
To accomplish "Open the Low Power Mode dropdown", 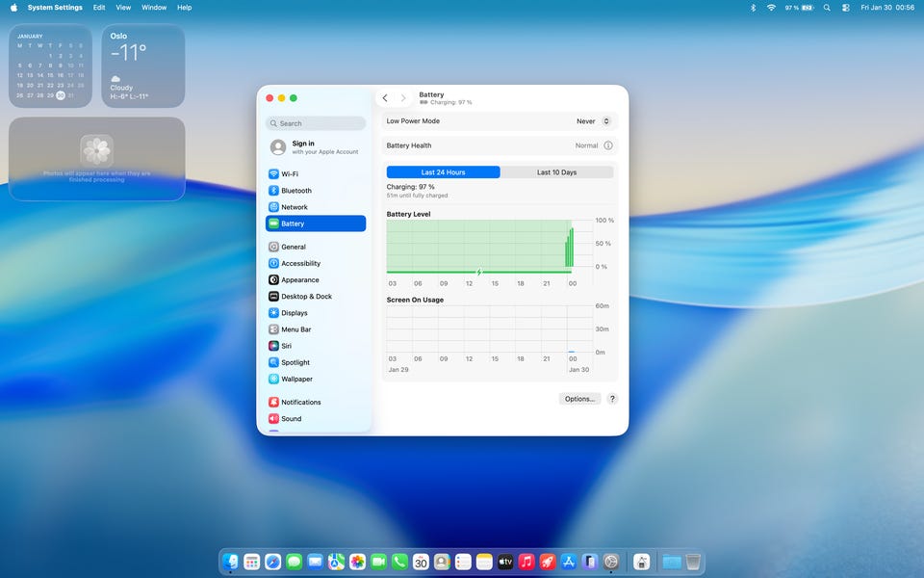I will (594, 121).
